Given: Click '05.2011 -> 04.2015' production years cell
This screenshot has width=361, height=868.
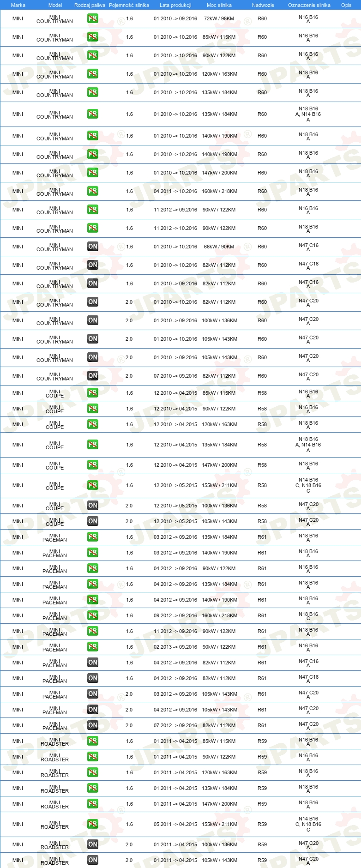Looking at the screenshot, I should click(175, 824).
